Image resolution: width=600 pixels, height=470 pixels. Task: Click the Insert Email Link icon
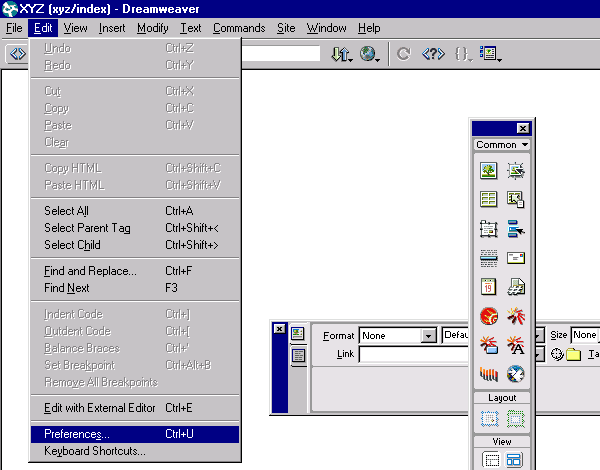[x=515, y=258]
